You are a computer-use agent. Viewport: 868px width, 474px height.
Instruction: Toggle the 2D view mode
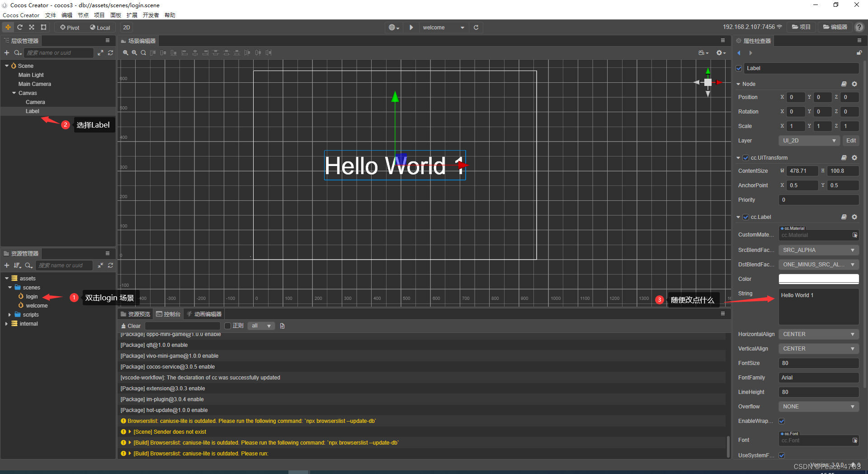pos(127,28)
